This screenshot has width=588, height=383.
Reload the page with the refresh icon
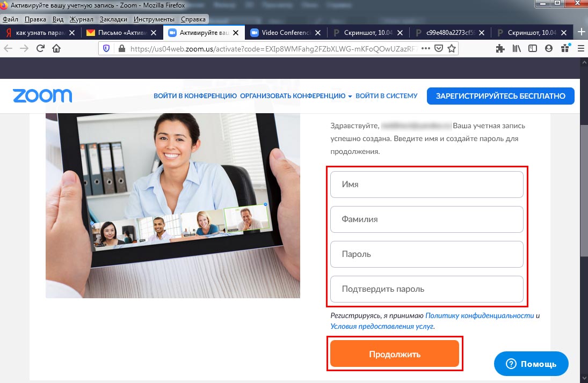tap(40, 48)
